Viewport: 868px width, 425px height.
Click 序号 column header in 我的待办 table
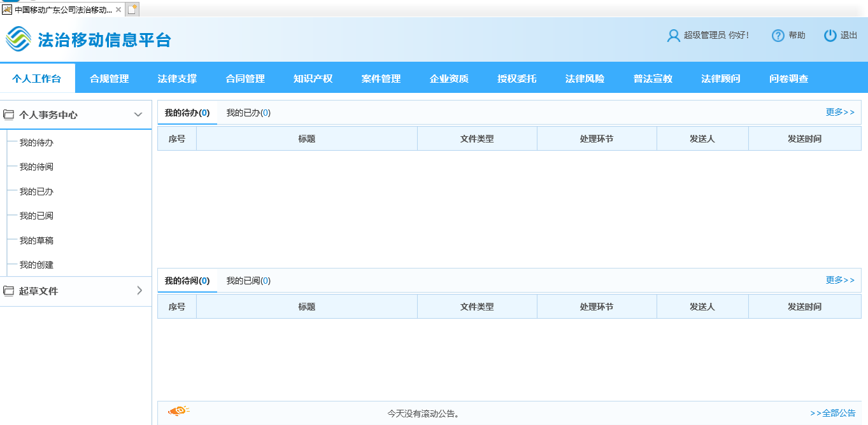177,139
